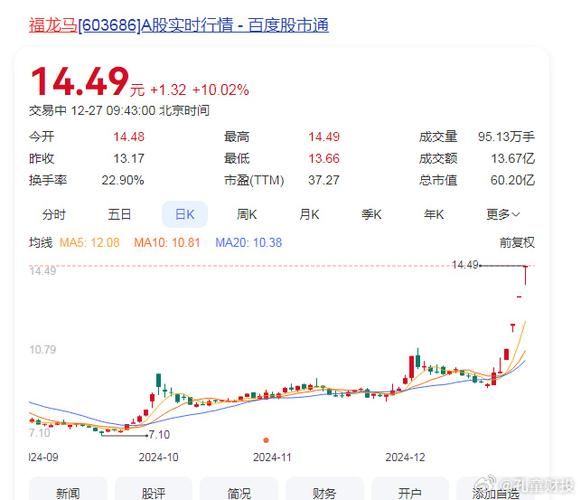This screenshot has width=581, height=500.
Task: Select the 周K chart tab
Action: (247, 215)
